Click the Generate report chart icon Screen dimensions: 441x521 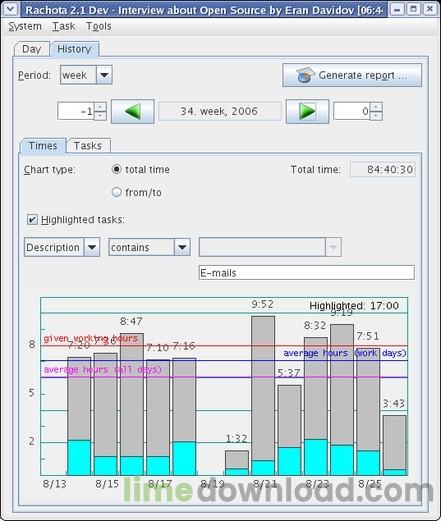coord(305,75)
